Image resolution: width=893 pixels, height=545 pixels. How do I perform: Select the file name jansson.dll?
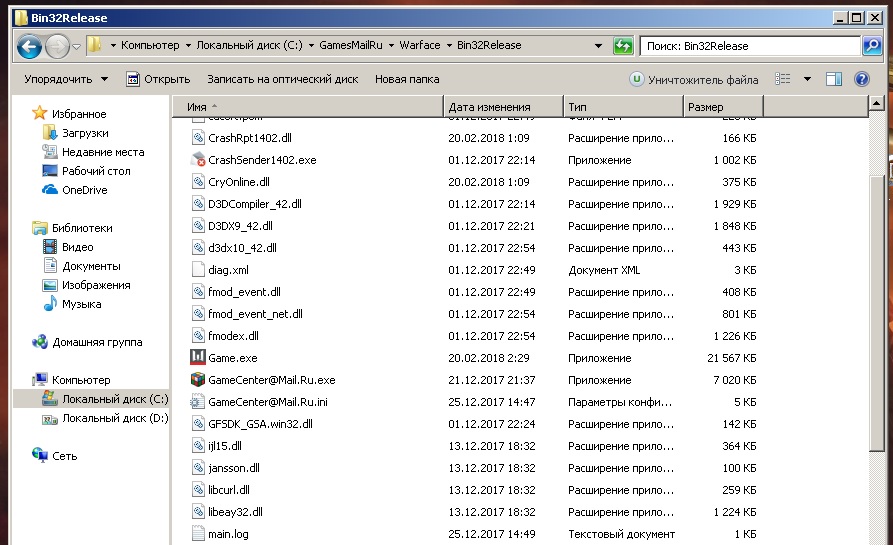point(234,468)
